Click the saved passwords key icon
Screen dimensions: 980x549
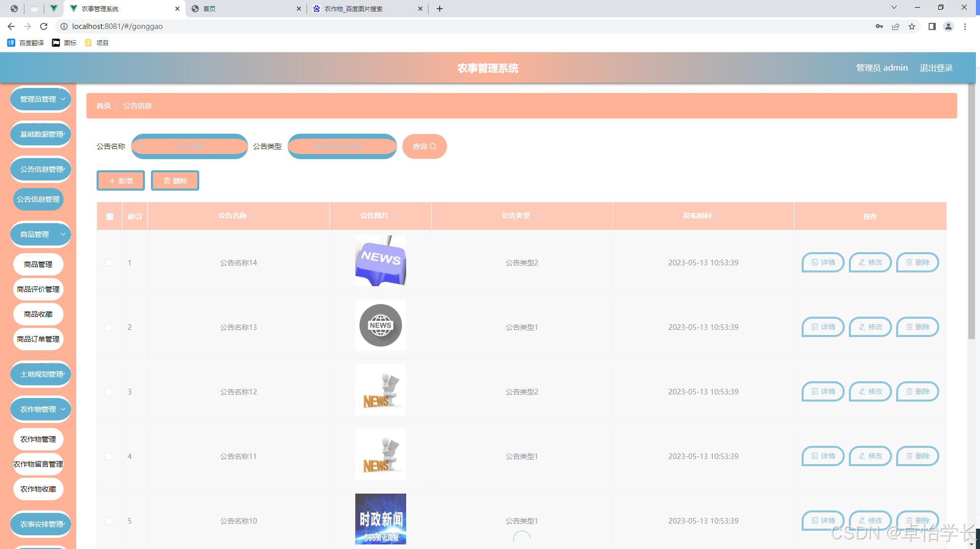(879, 26)
